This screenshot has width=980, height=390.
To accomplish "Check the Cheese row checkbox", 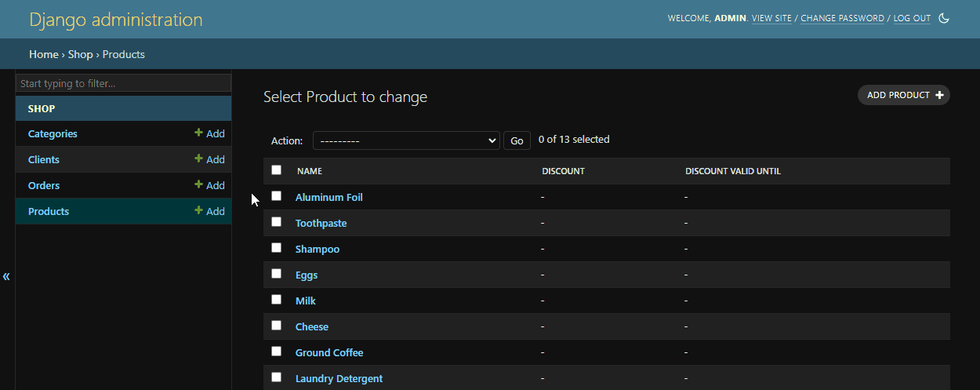I will pos(276,326).
